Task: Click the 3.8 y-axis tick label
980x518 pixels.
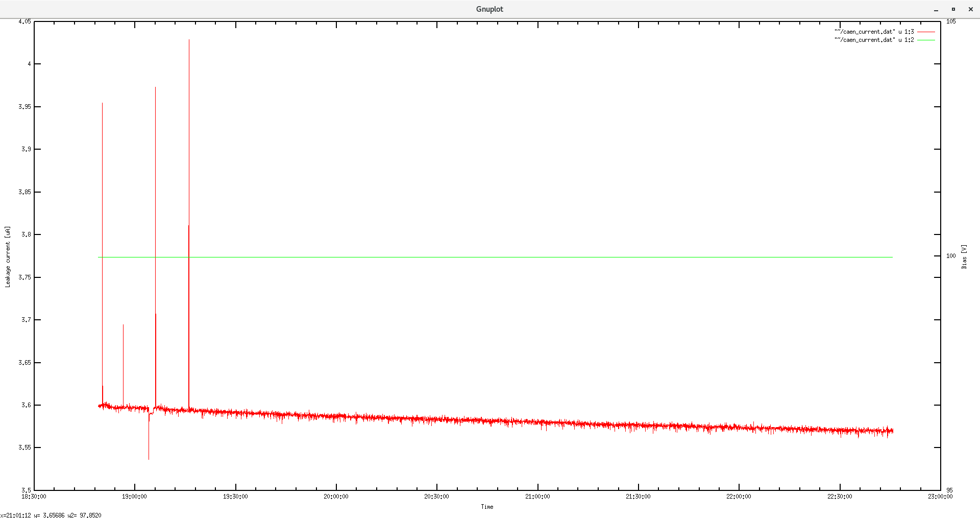Action: (x=26, y=234)
